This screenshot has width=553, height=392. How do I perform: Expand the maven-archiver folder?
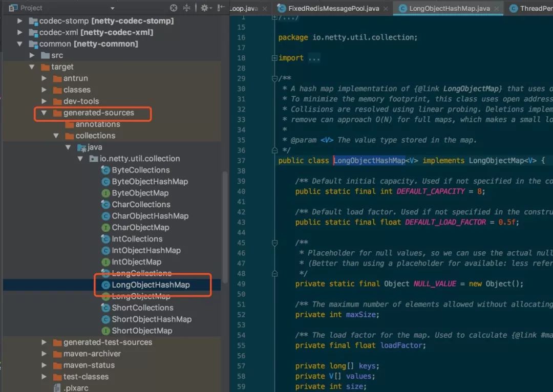(44, 354)
